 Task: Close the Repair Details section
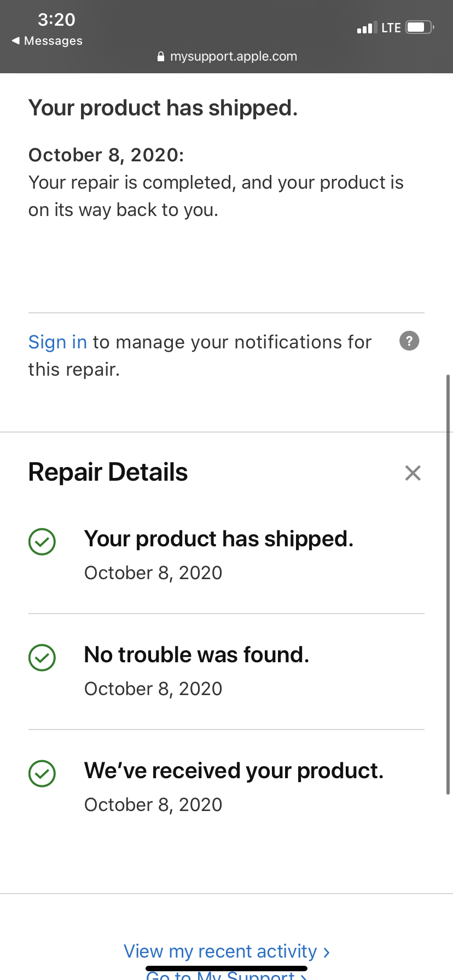pyautogui.click(x=413, y=473)
